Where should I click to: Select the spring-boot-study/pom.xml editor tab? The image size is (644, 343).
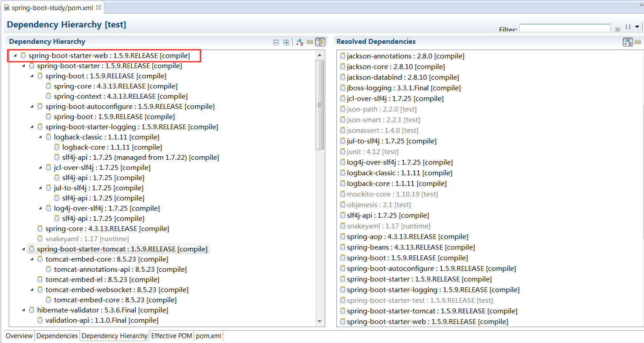coord(52,8)
